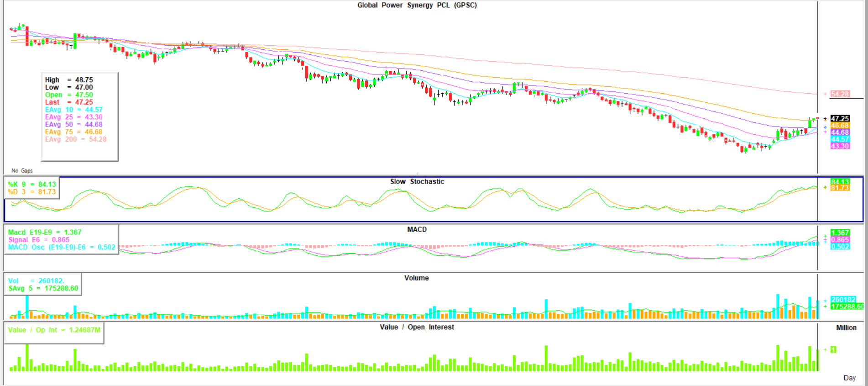868x386 pixels.
Task: Click the Signal E6 = 0.865 readout
Action: pos(39,239)
